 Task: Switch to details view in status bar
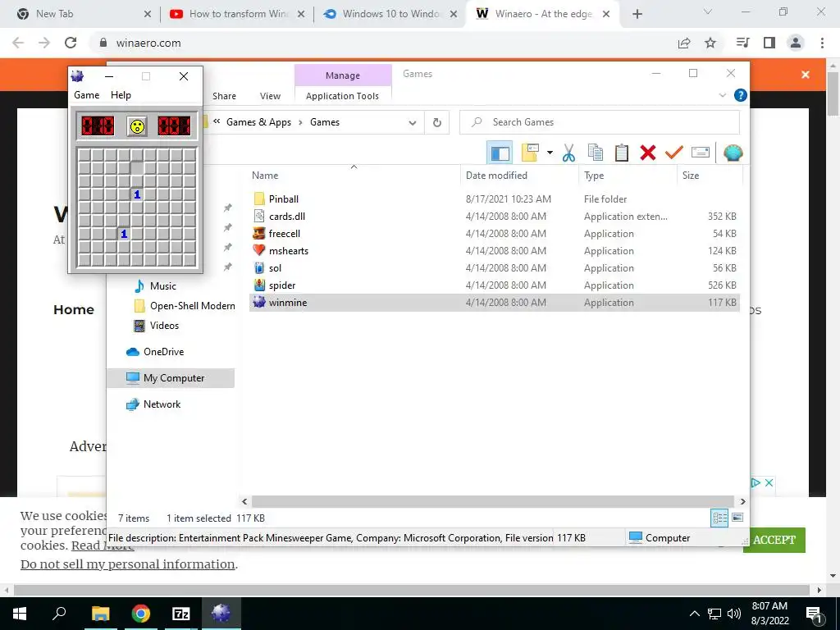pyautogui.click(x=719, y=518)
